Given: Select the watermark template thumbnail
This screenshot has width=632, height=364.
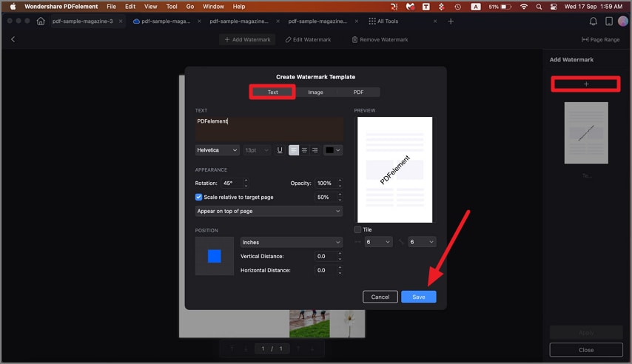Looking at the screenshot, I should [586, 133].
